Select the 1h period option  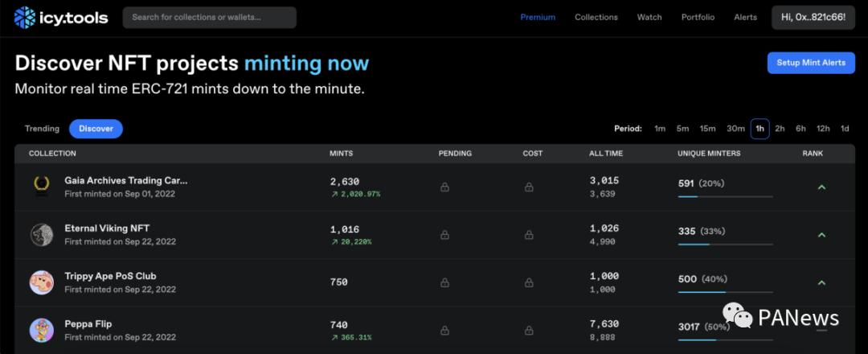[x=759, y=129]
